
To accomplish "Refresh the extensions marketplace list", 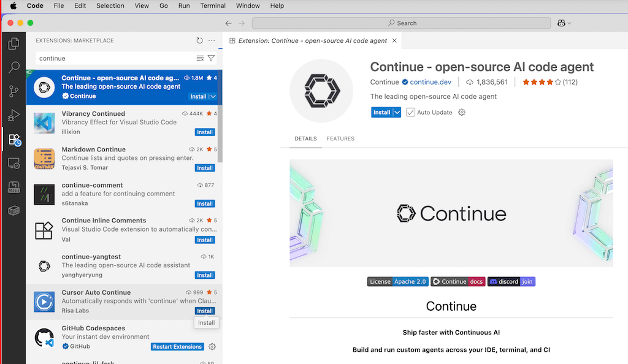I will [199, 40].
